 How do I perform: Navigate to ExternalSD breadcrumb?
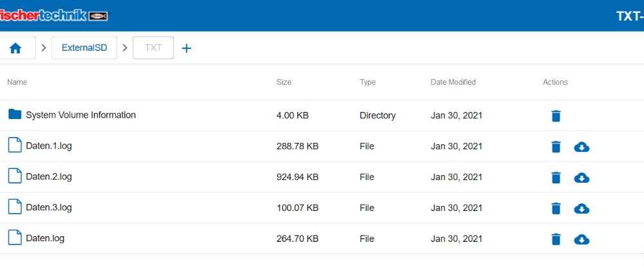pyautogui.click(x=84, y=48)
